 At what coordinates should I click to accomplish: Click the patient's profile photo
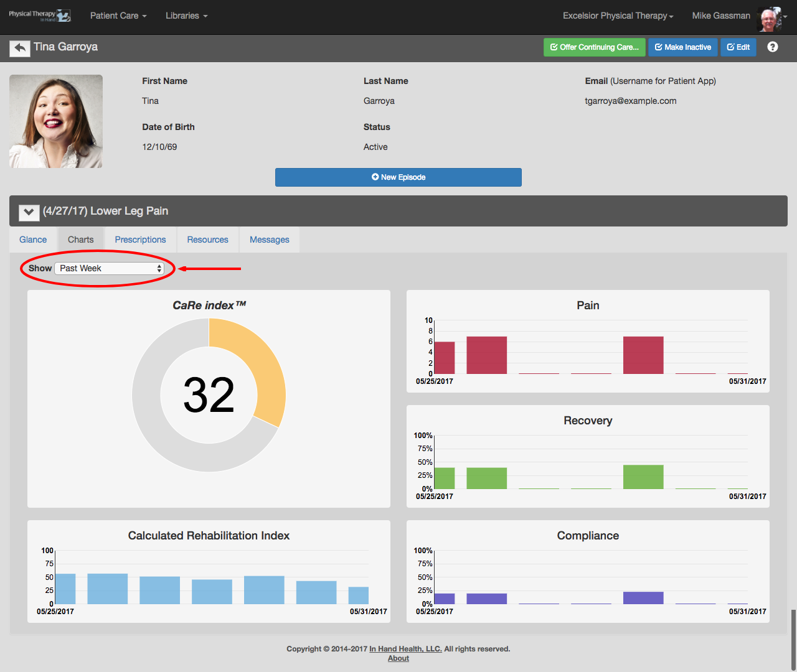[x=56, y=121]
